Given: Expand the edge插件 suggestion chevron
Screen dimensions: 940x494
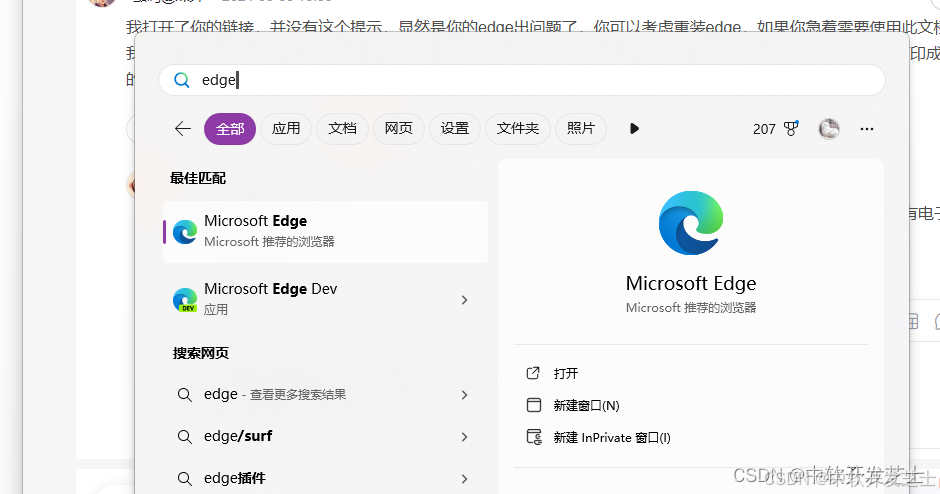Looking at the screenshot, I should point(465,478).
